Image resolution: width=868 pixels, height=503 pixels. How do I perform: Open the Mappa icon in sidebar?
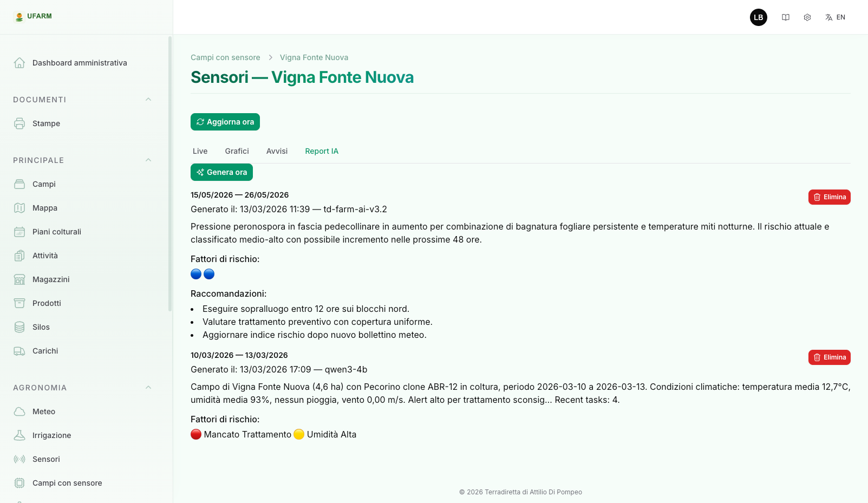click(x=19, y=208)
